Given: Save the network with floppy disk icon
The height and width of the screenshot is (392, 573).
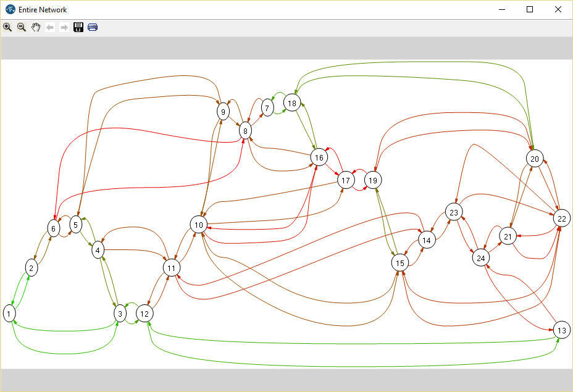Looking at the screenshot, I should pyautogui.click(x=78, y=27).
